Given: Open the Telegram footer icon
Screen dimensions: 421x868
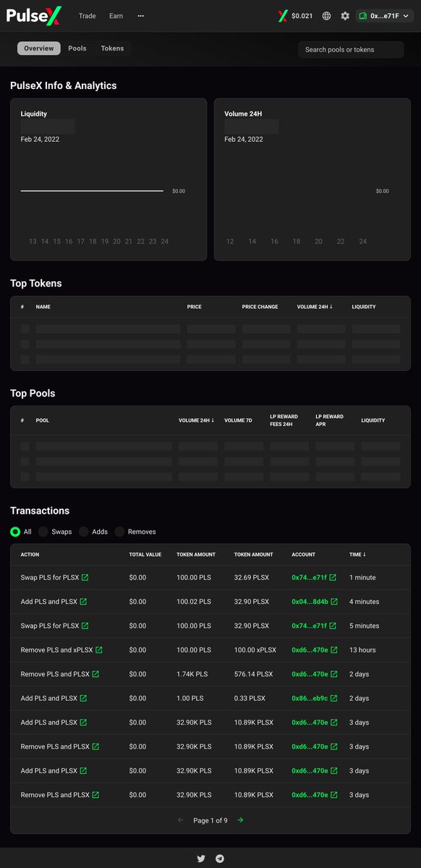Looking at the screenshot, I should coord(220,859).
